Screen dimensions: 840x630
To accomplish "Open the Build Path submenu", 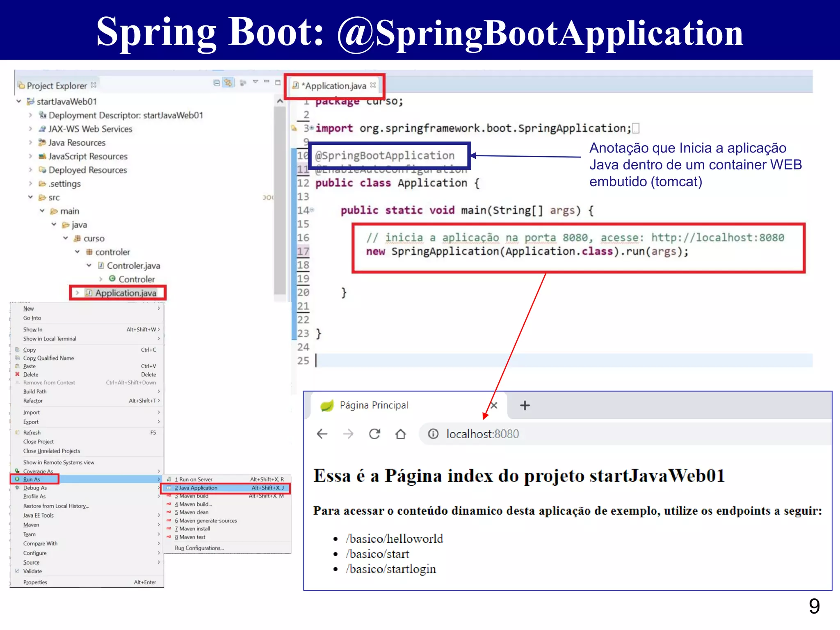I will pos(87,392).
